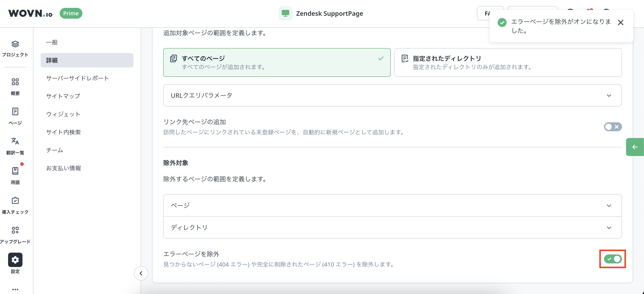Open the ウィジェット settings menu item
The image size is (644, 294).
pyautogui.click(x=63, y=114)
